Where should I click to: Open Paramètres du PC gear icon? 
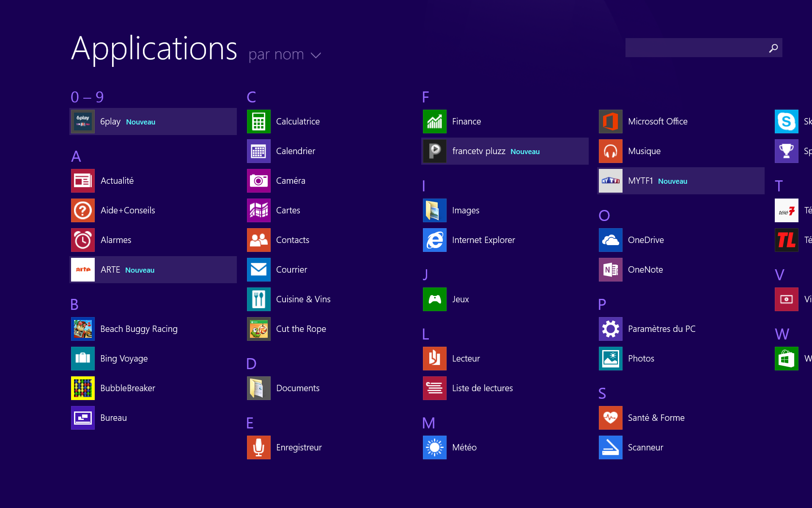tap(611, 329)
